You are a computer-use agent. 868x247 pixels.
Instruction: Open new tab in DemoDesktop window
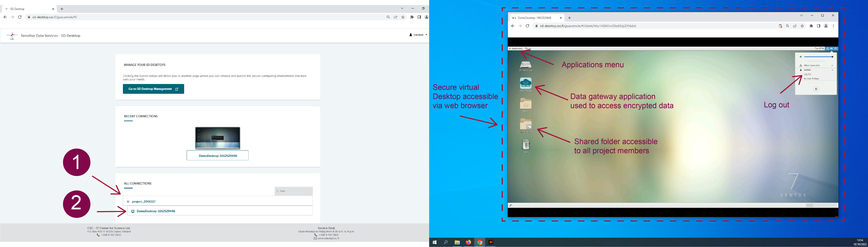coord(569,18)
